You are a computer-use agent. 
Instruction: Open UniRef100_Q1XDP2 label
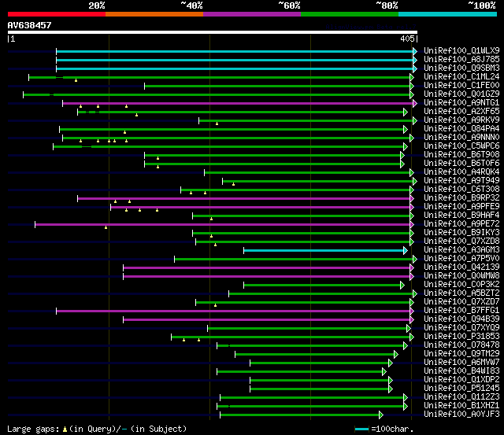pos(461,380)
